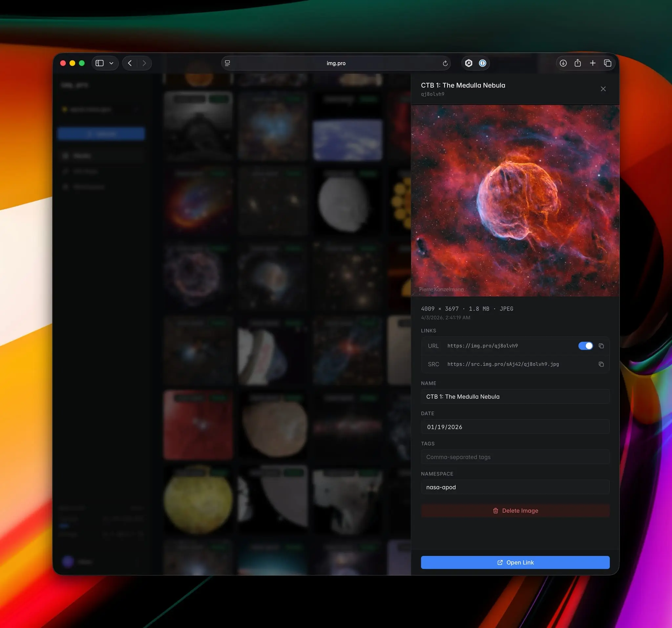The width and height of the screenshot is (672, 628).
Task: Open the Medulla Nebula preview image
Action: pos(515,201)
